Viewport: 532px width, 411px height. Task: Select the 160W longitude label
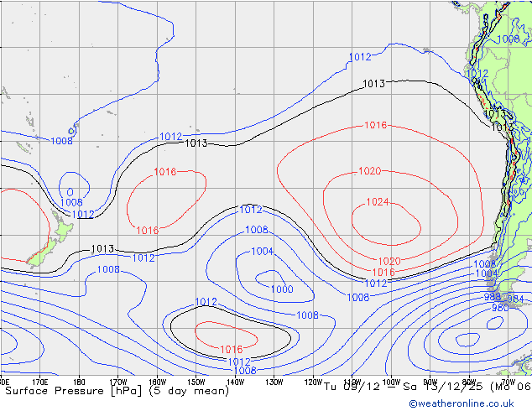[158, 382]
